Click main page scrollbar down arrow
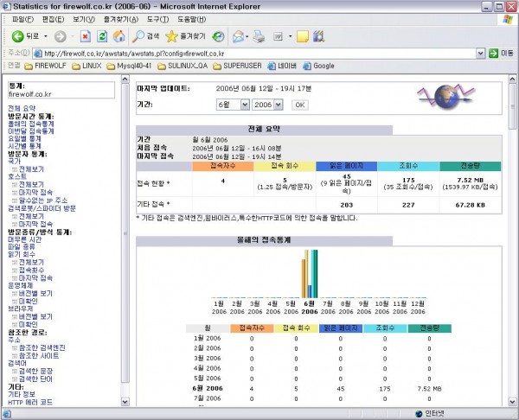This screenshot has width=519, height=420. [512, 402]
